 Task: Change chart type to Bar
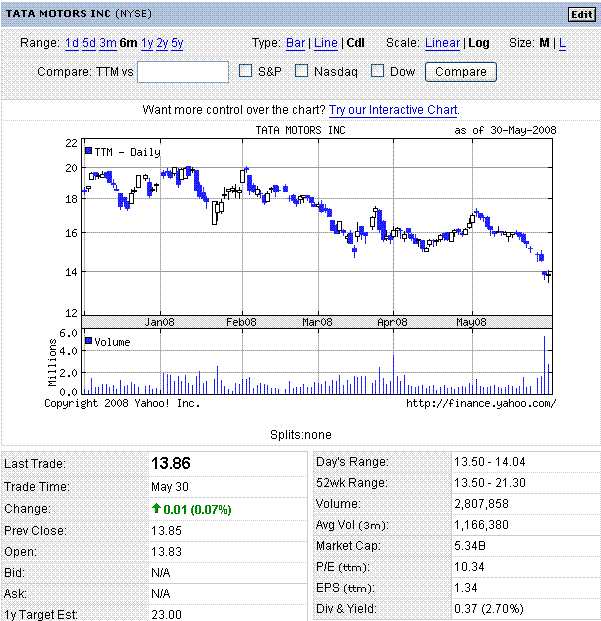pyautogui.click(x=296, y=43)
